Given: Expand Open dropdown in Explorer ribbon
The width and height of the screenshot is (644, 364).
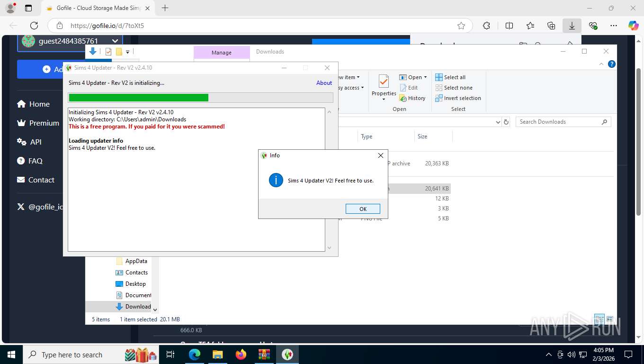Looking at the screenshot, I should pyautogui.click(x=425, y=77).
